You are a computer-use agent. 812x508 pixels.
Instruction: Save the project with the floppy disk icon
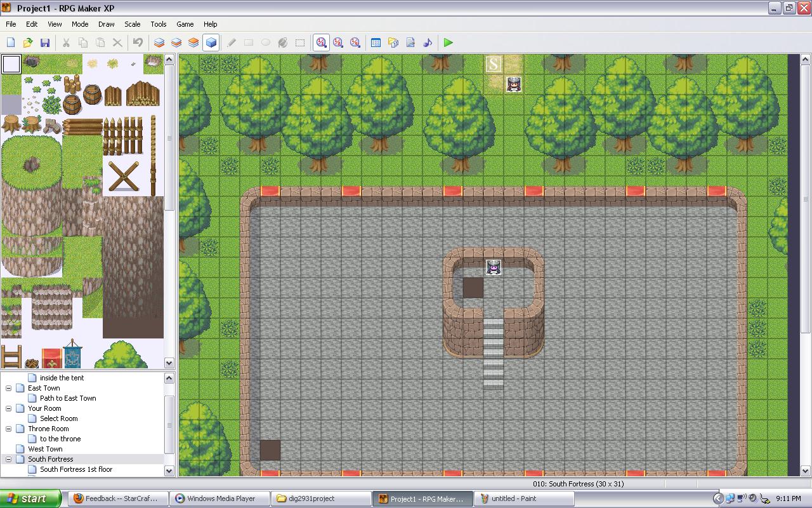(45, 43)
